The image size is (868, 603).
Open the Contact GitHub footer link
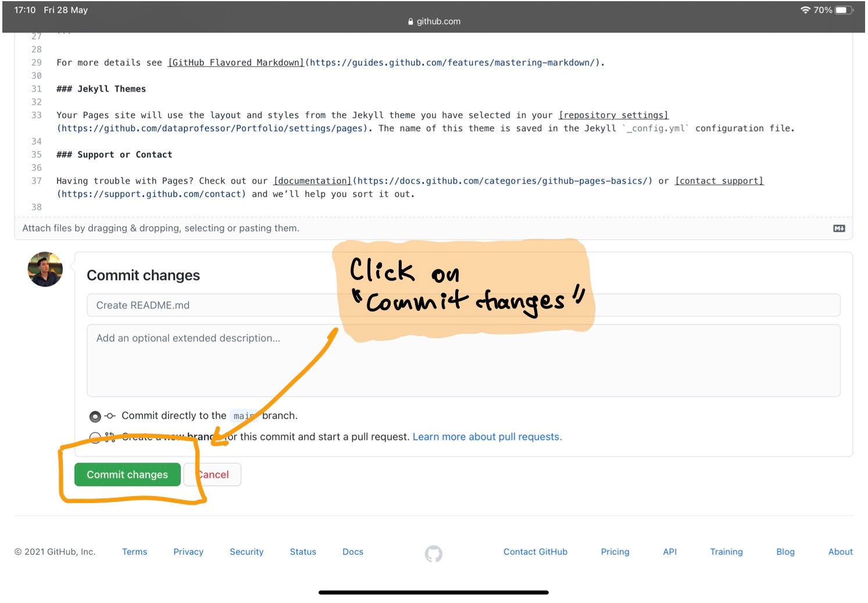[x=535, y=552]
